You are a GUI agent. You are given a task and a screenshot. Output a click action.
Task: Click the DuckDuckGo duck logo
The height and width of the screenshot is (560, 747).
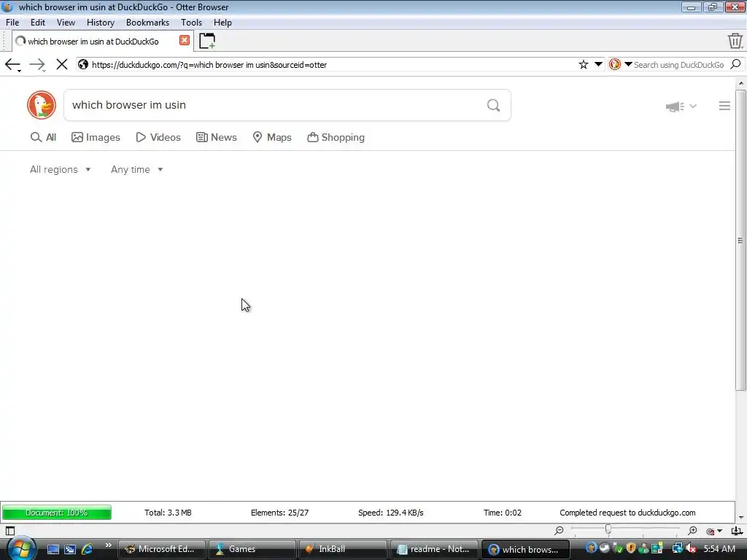coord(42,105)
